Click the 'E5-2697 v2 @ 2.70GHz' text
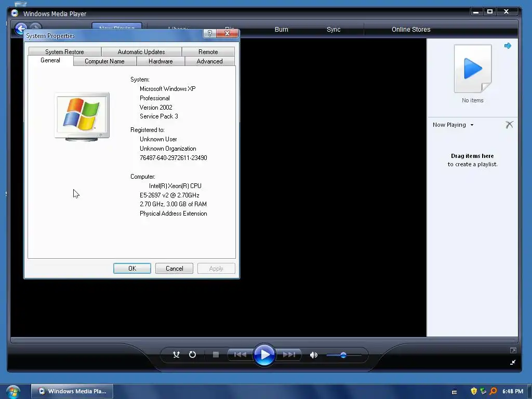 click(x=169, y=195)
